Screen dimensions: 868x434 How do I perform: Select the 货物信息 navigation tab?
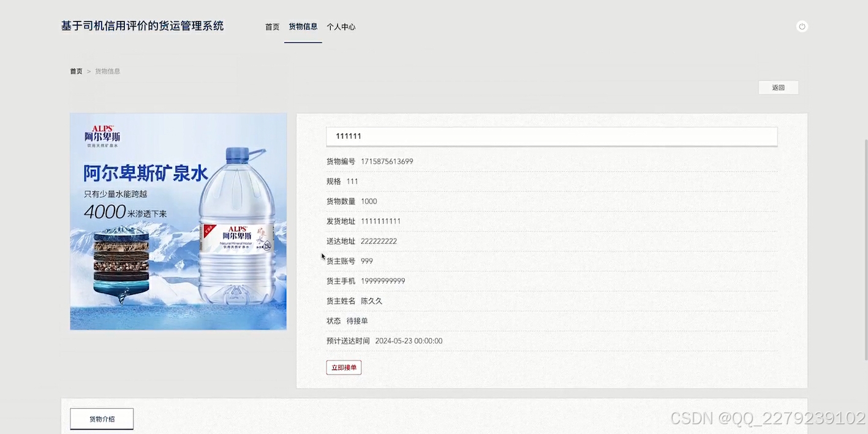pos(303,27)
